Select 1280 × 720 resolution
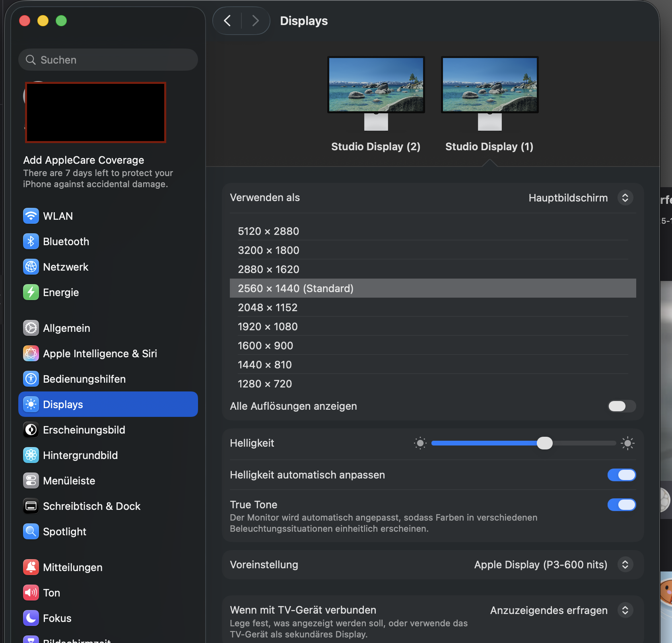 click(x=433, y=383)
